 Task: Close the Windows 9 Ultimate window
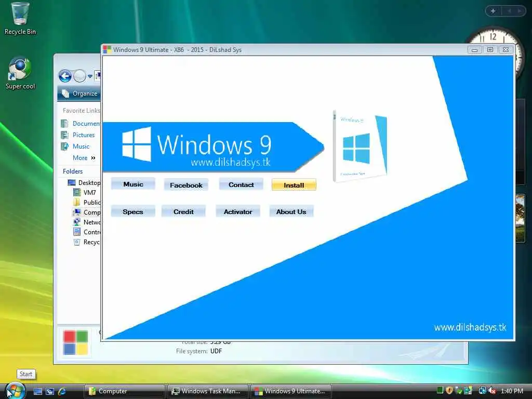tap(506, 50)
